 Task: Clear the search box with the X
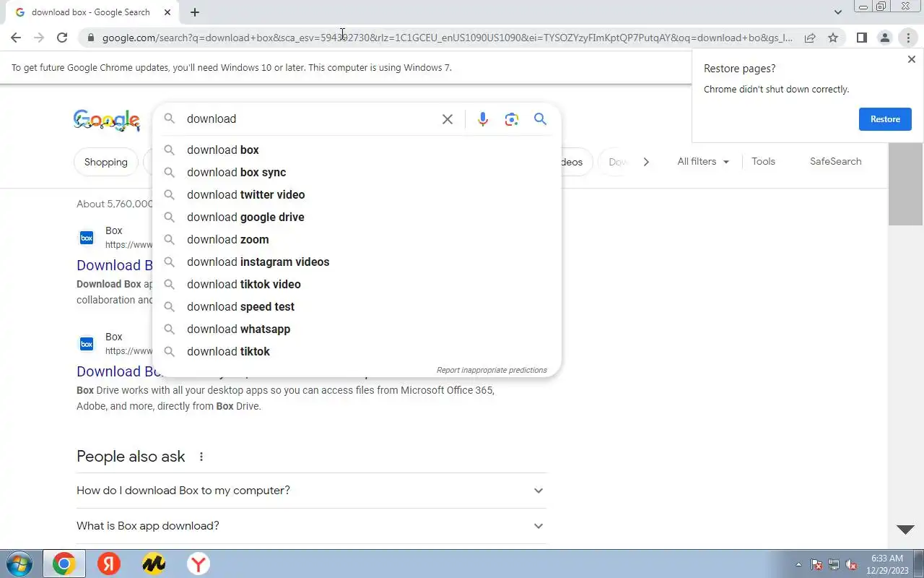pyautogui.click(x=448, y=119)
